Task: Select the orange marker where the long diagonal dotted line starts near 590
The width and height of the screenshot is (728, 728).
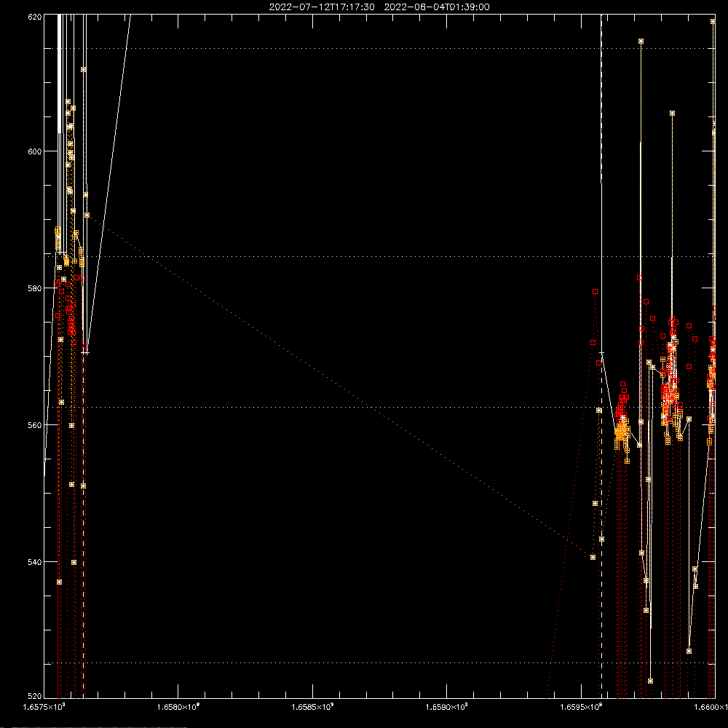Action: point(87,215)
